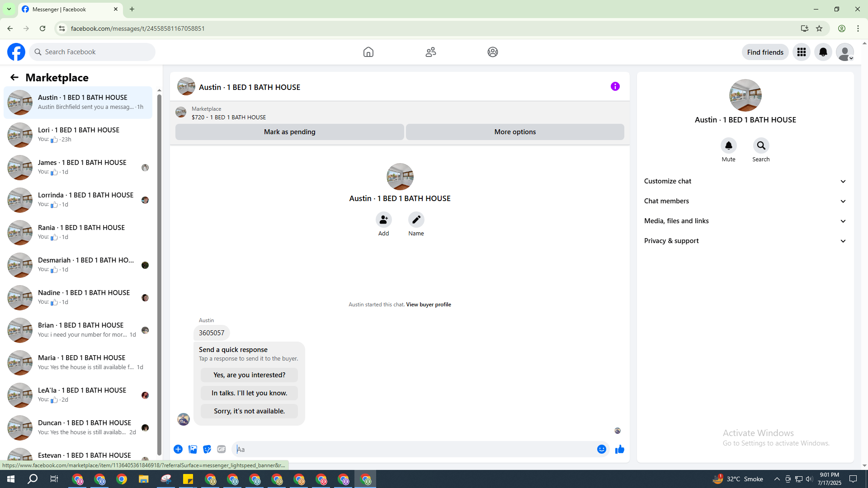Open Windows Task View
The width and height of the screenshot is (868, 488).
tap(54, 479)
